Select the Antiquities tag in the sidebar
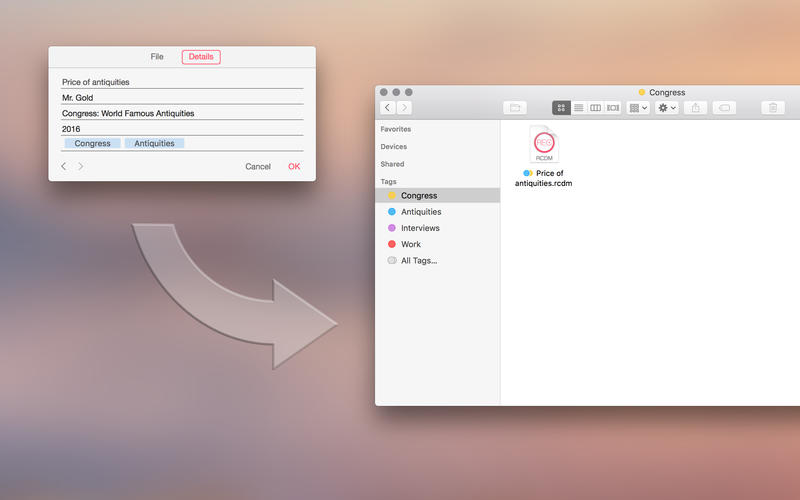 [437, 212]
